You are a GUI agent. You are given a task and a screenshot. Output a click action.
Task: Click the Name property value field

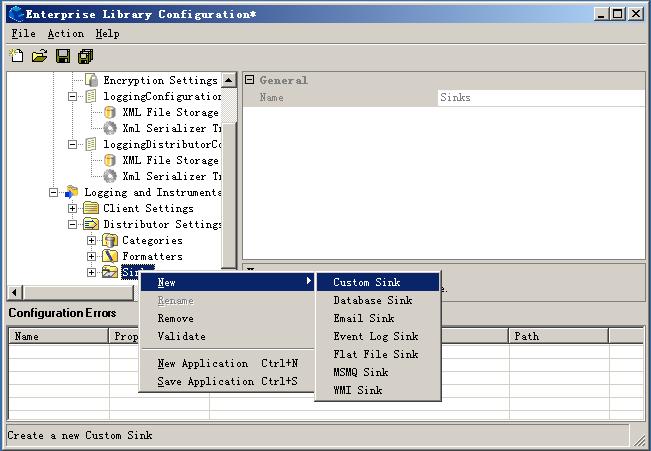point(540,98)
